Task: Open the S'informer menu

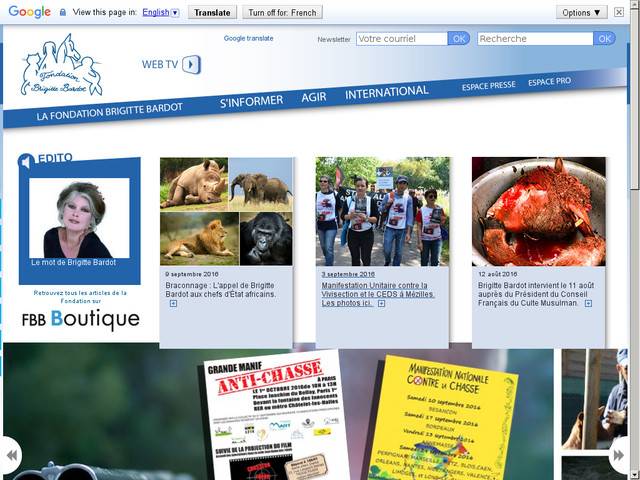Action: click(x=251, y=102)
